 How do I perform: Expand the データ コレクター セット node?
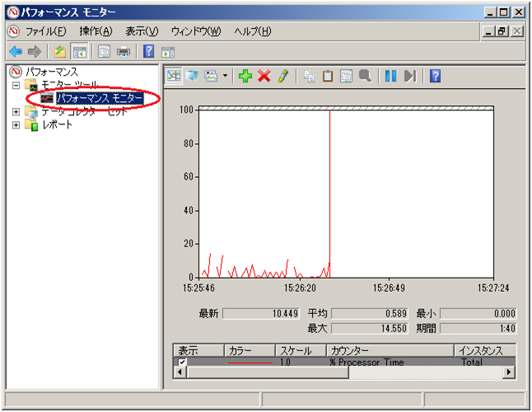tap(16, 111)
